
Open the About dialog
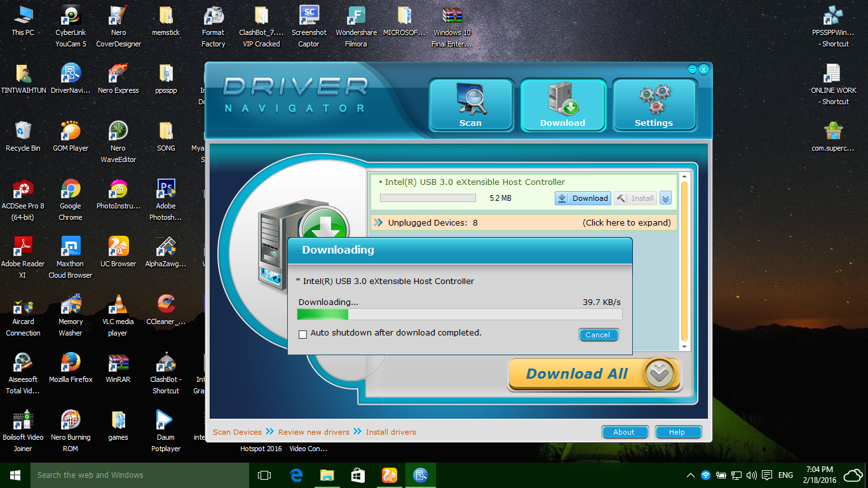point(625,432)
